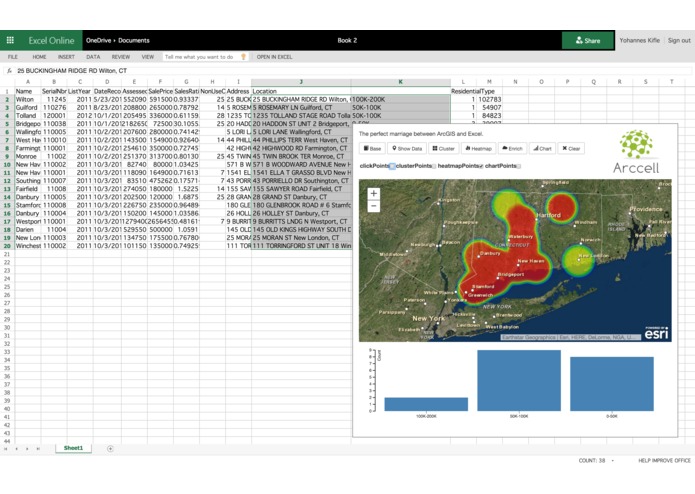
Task: Open the FILE ribbon tab
Action: (x=13, y=57)
